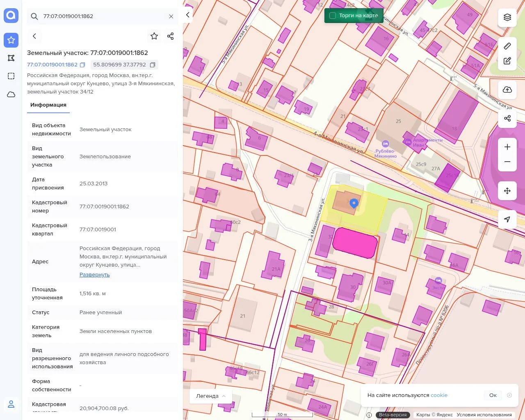
Task: Clear the search field with X
Action: point(171,16)
